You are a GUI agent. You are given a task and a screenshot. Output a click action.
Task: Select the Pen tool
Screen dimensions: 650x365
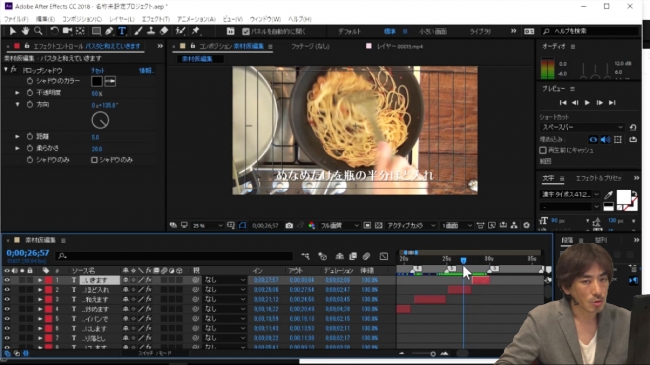tap(109, 31)
